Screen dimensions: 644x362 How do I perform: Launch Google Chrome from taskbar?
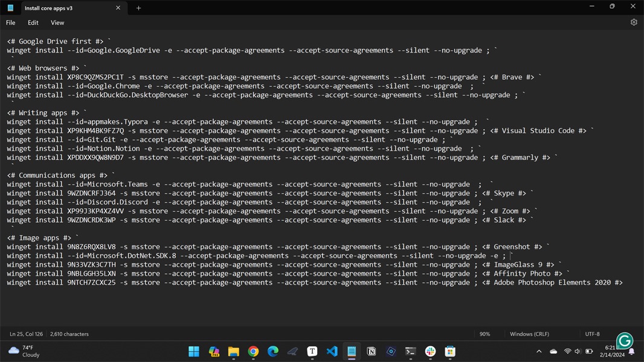[x=253, y=351]
